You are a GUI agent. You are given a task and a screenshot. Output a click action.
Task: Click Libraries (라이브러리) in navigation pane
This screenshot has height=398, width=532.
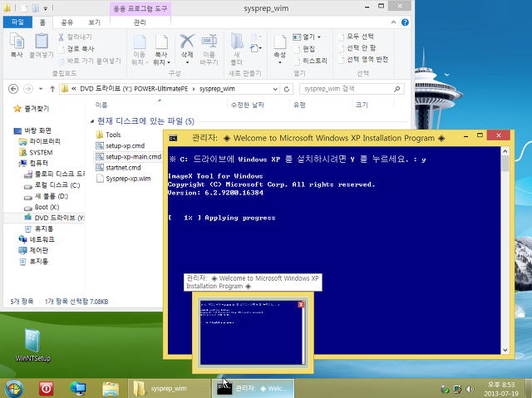tap(40, 141)
